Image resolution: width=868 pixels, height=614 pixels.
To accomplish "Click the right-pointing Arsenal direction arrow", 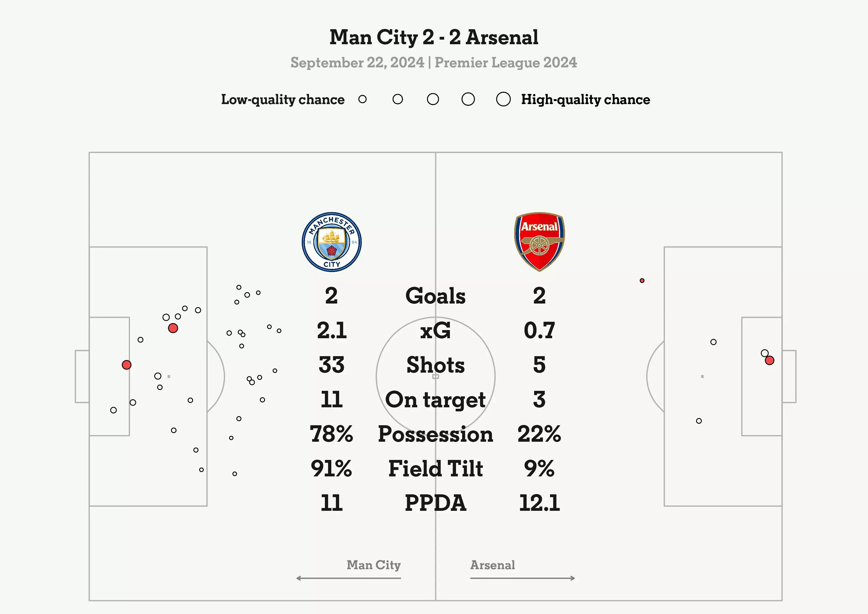I will [x=523, y=578].
